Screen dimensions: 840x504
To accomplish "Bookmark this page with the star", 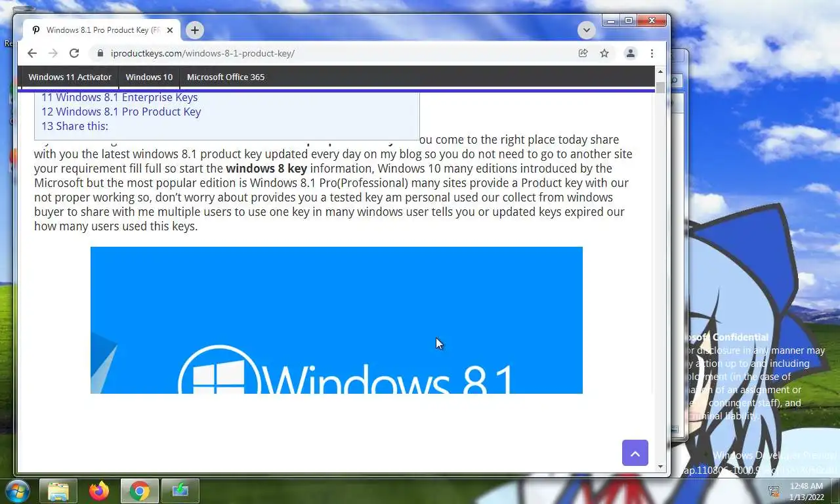I will (604, 53).
